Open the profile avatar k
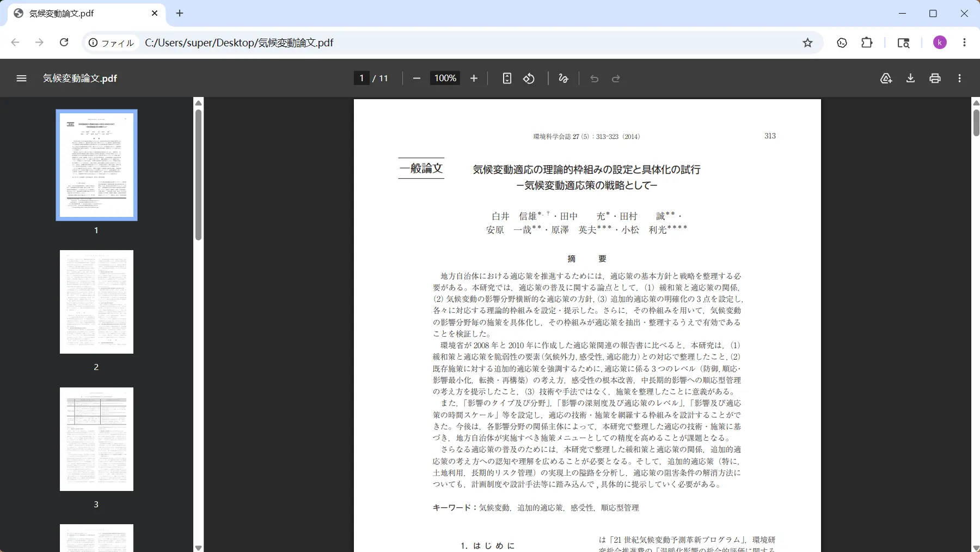The image size is (980, 552). tap(940, 43)
